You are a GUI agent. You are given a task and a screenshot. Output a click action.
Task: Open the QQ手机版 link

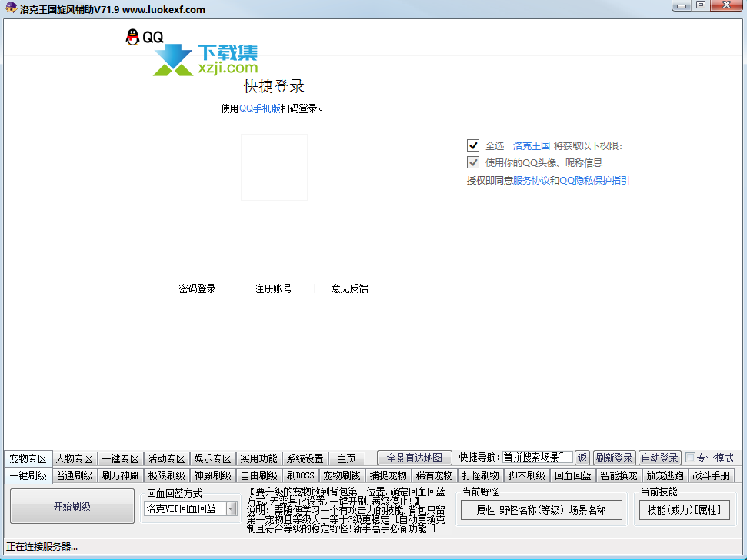coord(259,108)
